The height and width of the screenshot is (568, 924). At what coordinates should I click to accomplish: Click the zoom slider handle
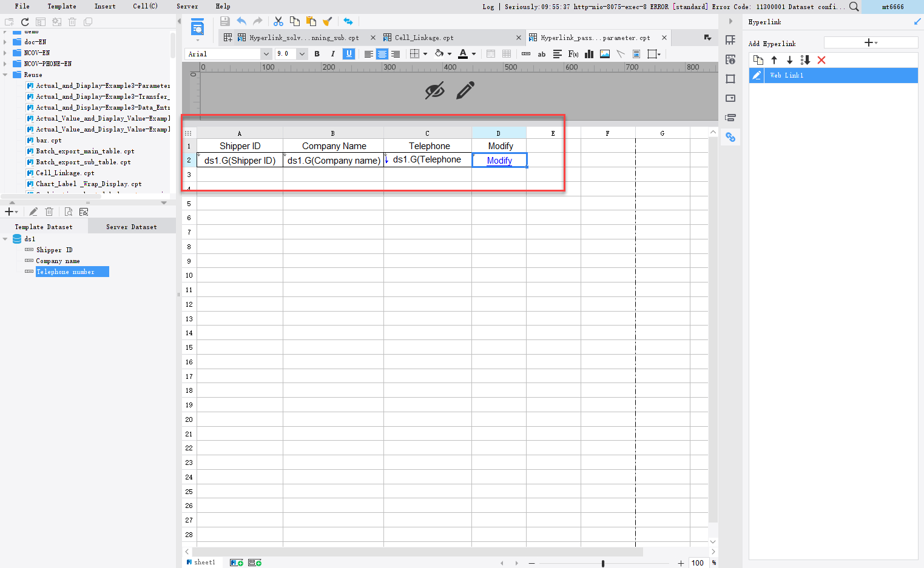pos(602,563)
